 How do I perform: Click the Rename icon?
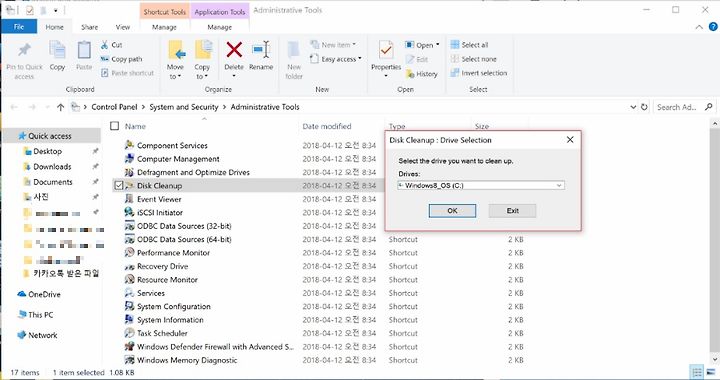[x=261, y=50]
